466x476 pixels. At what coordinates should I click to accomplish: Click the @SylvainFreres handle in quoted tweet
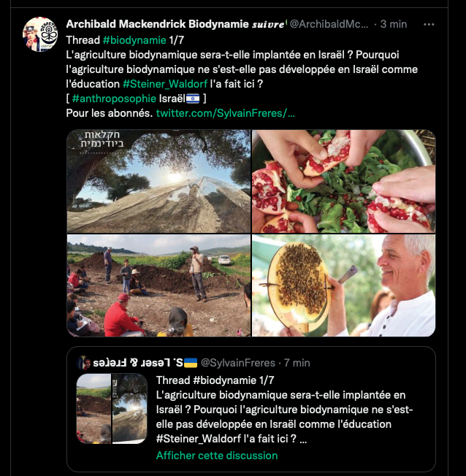[x=237, y=363]
